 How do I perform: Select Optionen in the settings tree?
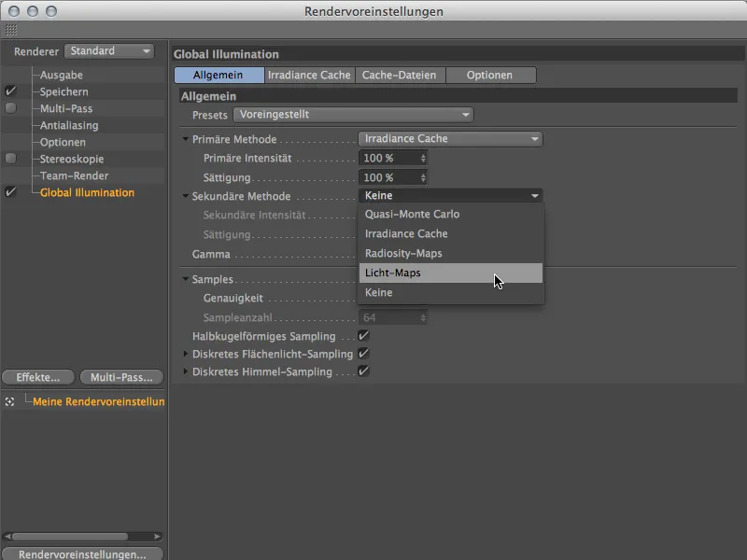click(x=63, y=142)
